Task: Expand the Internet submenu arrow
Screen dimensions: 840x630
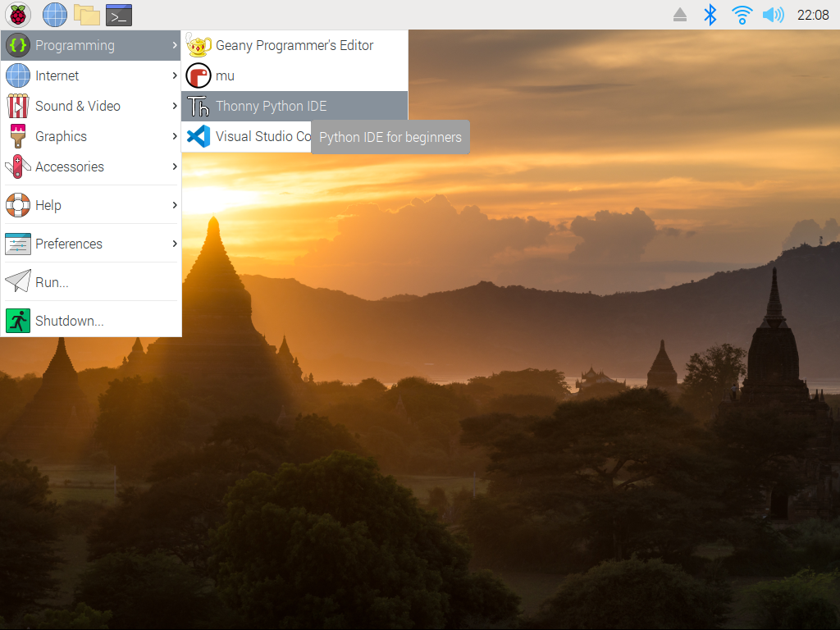Action: pyautogui.click(x=175, y=75)
